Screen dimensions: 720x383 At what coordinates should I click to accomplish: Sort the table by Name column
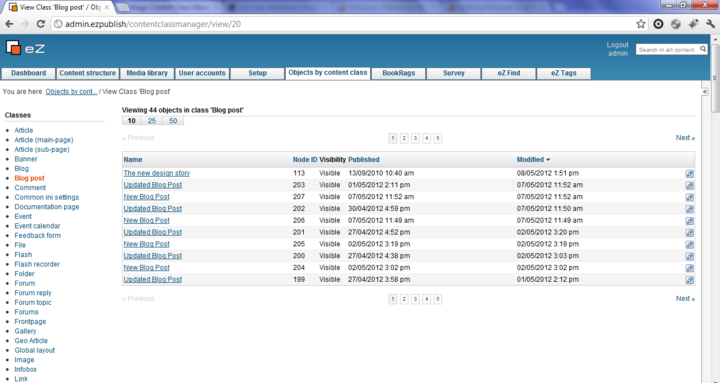pos(133,160)
